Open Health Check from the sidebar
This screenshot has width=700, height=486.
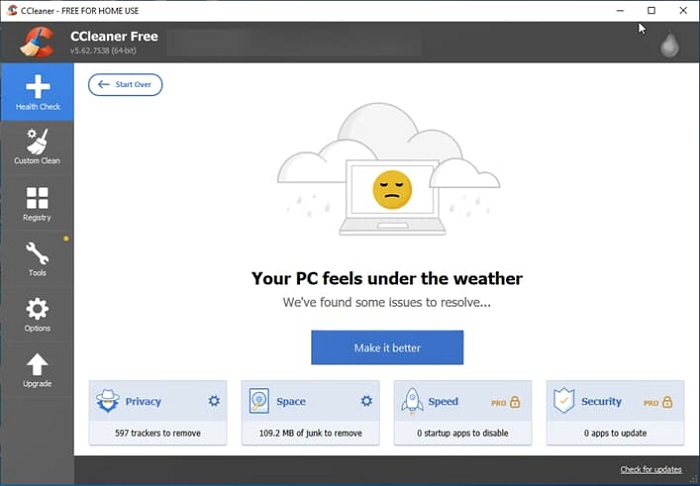37,92
